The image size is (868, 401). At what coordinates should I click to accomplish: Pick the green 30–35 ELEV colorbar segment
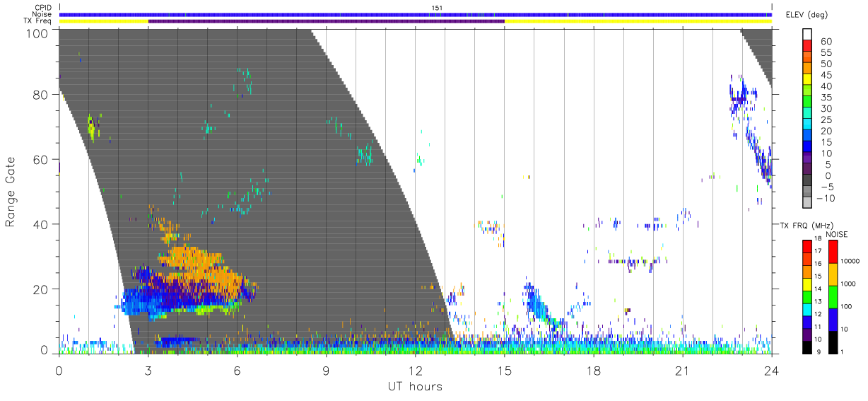tap(807, 103)
